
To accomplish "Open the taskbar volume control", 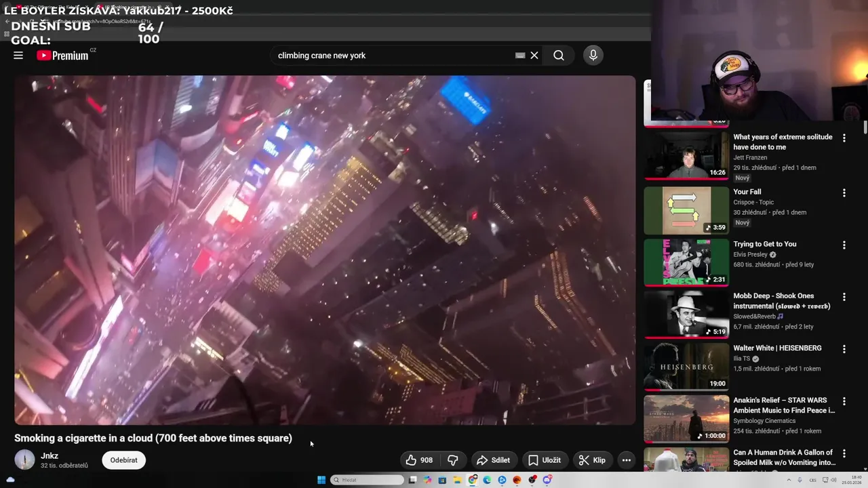I will coord(834,480).
